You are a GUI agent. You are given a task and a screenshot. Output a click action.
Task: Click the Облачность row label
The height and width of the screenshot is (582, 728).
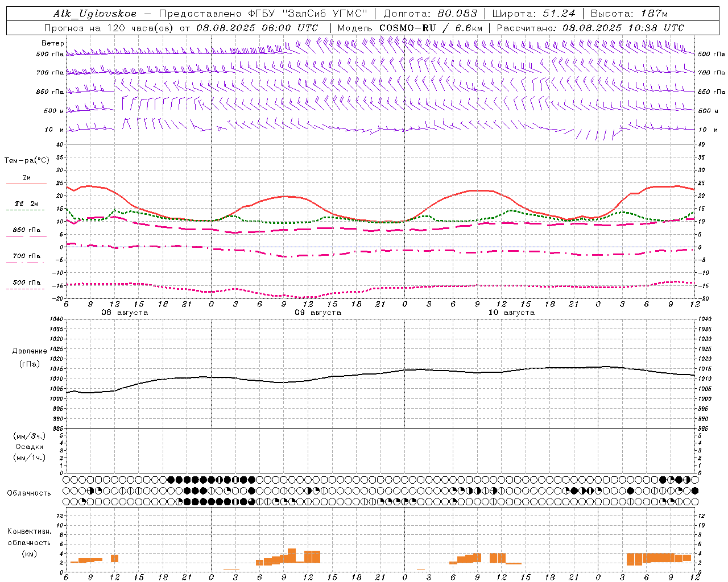click(x=29, y=493)
